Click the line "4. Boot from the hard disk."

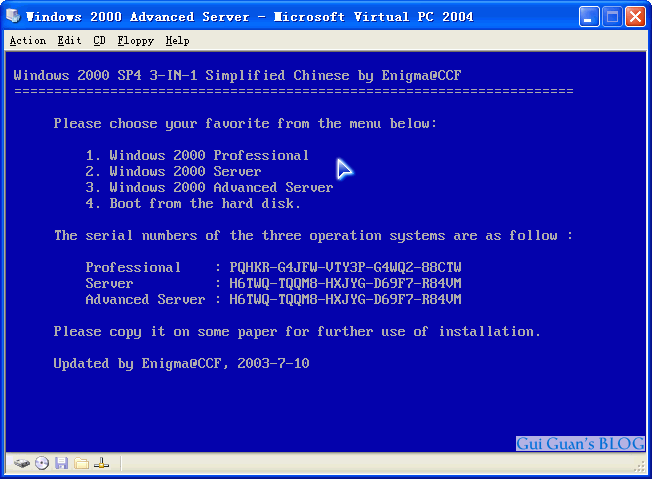193,203
